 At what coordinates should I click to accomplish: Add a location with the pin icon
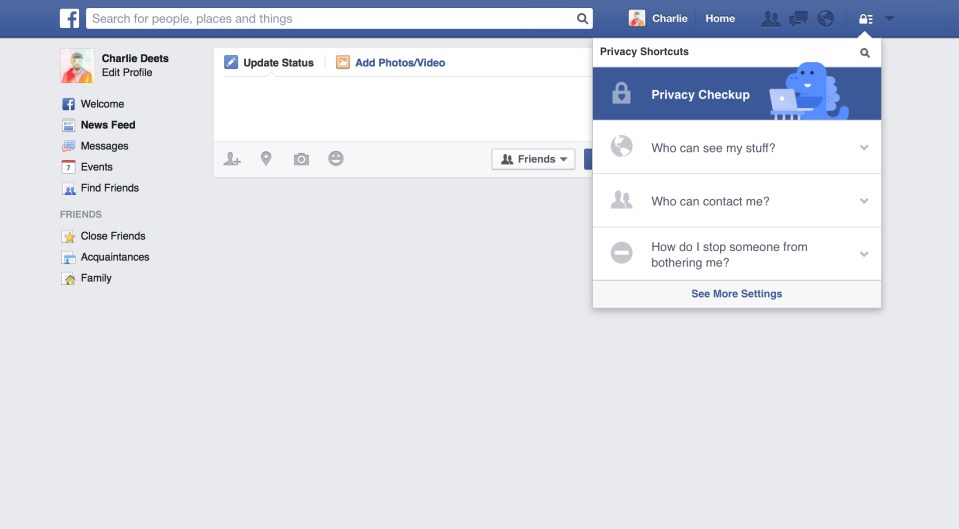266,159
